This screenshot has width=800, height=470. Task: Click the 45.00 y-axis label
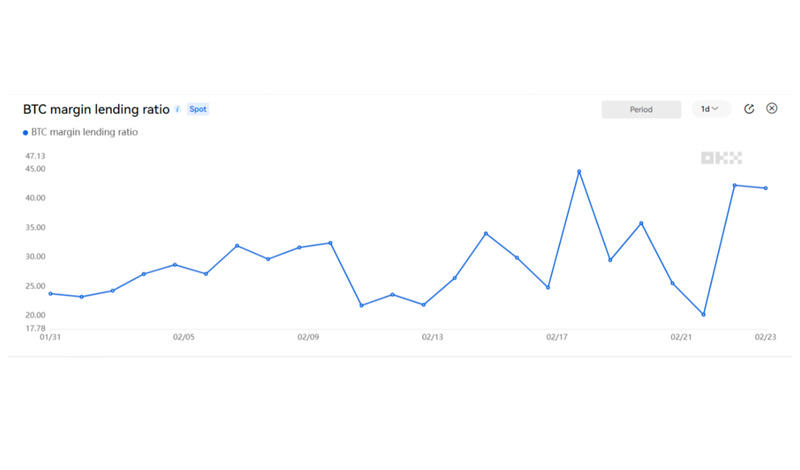(x=35, y=169)
